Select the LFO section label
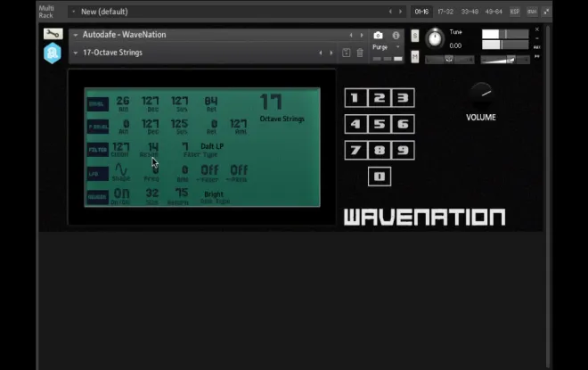Viewport: 588px width, 370px height. tap(98, 174)
